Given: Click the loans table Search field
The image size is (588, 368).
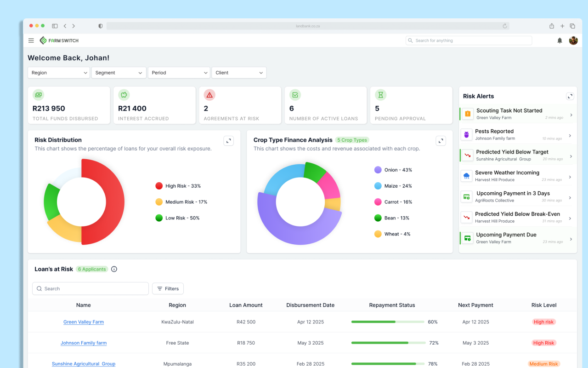Looking at the screenshot, I should pyautogui.click(x=90, y=288).
